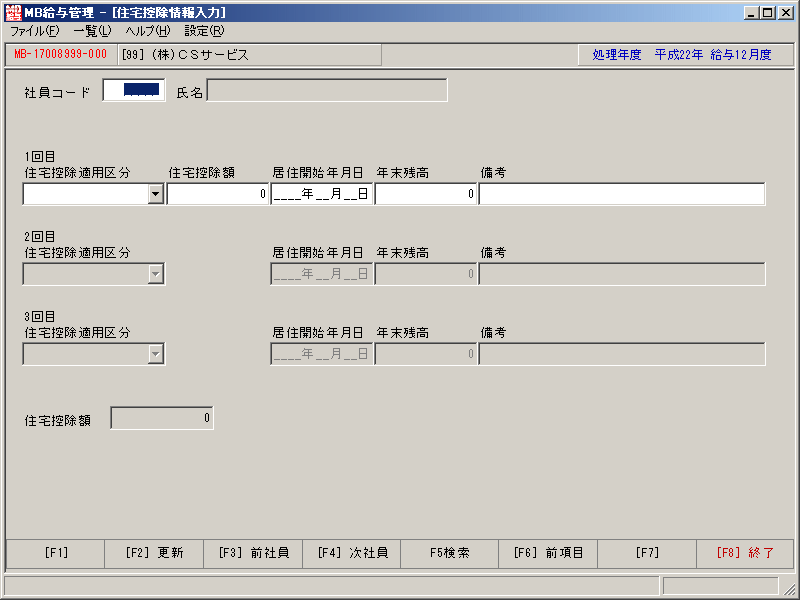800x600 pixels.
Task: Focus the 社員コード input field
Action: (x=134, y=90)
